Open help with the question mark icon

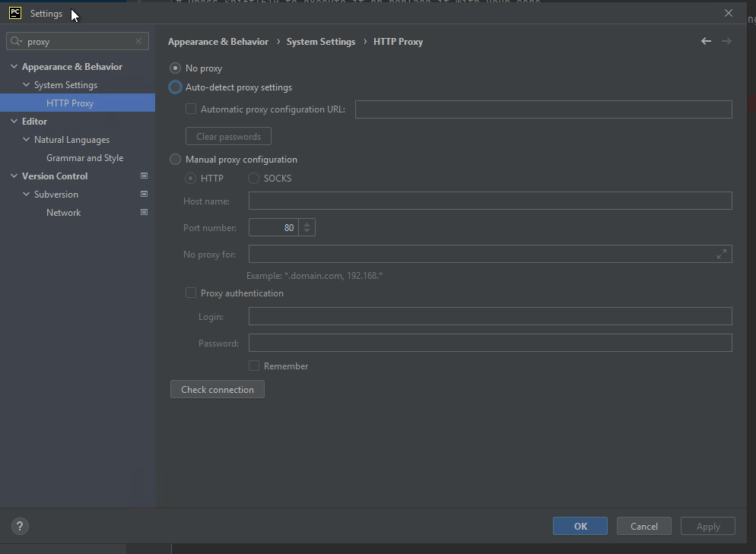[21, 526]
